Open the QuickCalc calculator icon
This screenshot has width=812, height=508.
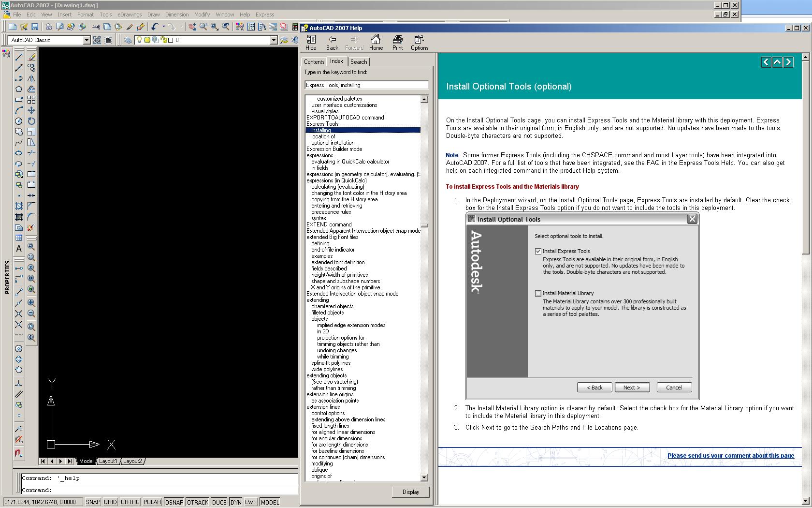click(x=295, y=27)
